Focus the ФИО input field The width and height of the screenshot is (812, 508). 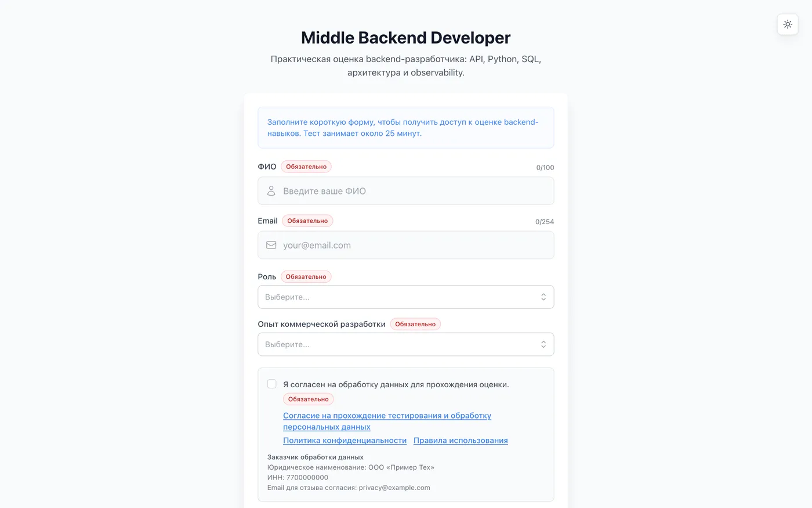[x=406, y=191]
